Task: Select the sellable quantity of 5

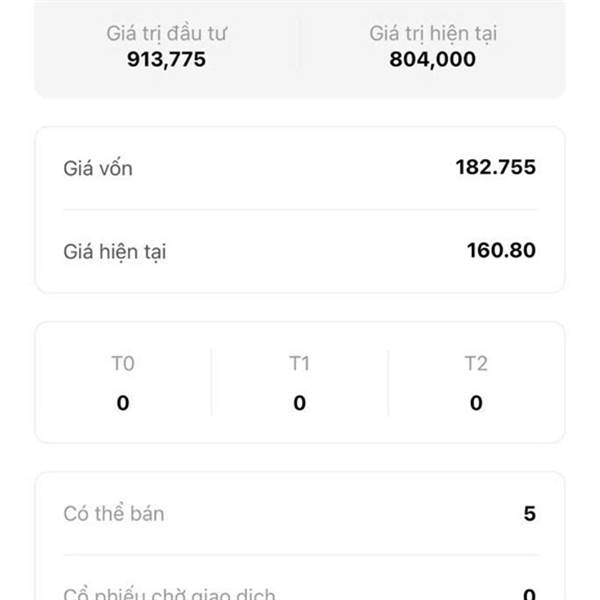Action: pos(529,514)
